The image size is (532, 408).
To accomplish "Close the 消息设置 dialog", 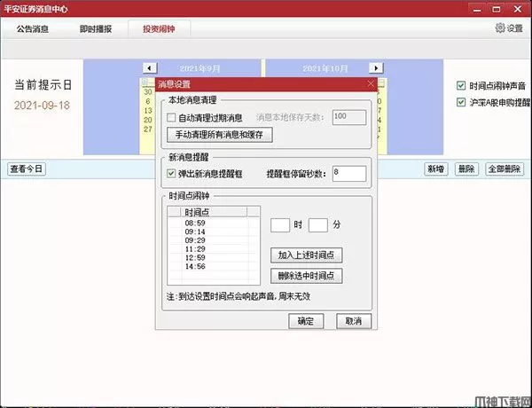I will 371,83.
